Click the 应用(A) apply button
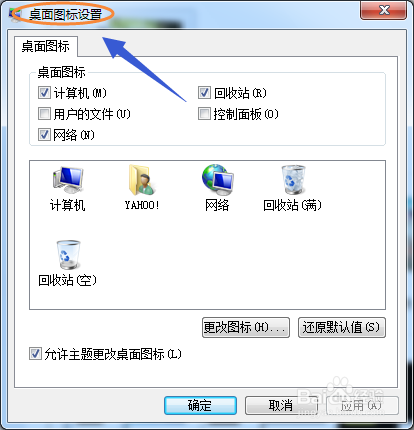 362,405
